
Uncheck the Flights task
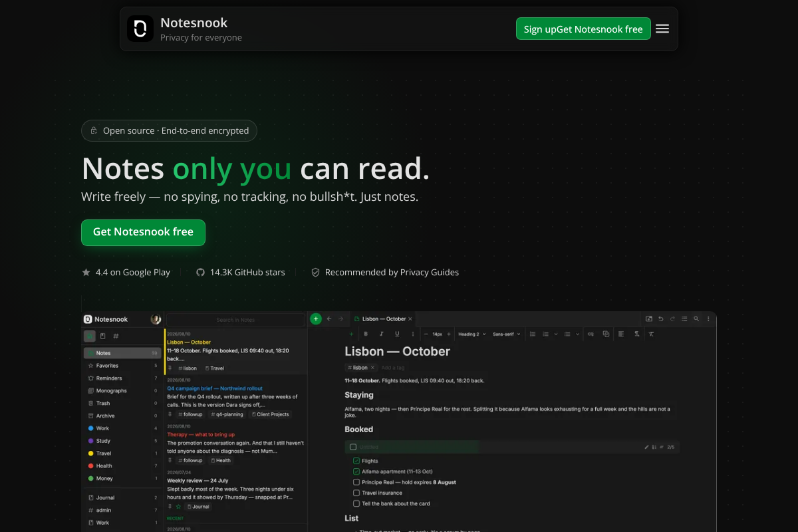(356, 460)
